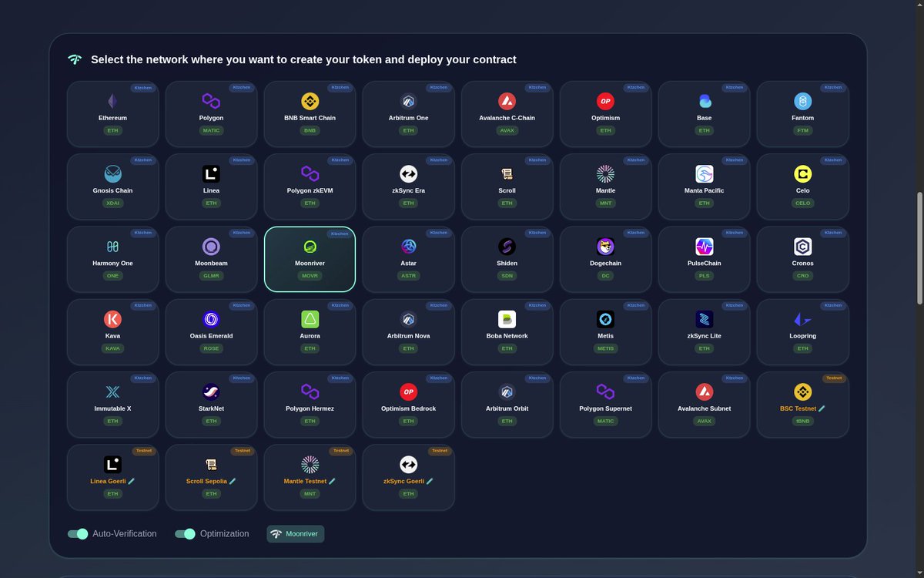Choose the zkSync Goerli testnet card
The height and width of the screenshot is (578, 924).
[408, 477]
